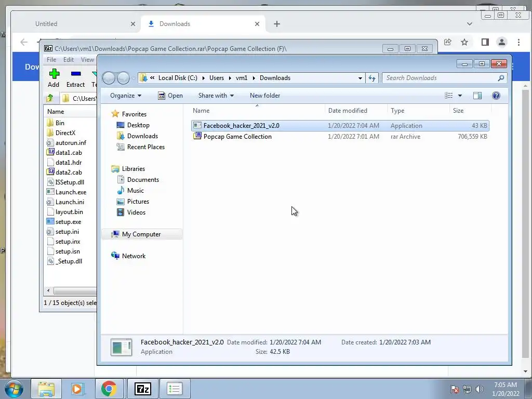532x399 pixels.
Task: Open 7-Zip from the taskbar
Action: tap(142, 389)
